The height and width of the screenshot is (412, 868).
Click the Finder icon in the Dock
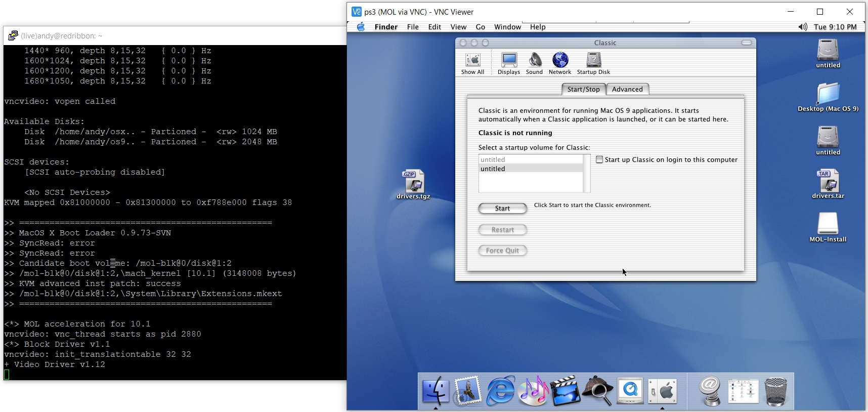pos(436,391)
